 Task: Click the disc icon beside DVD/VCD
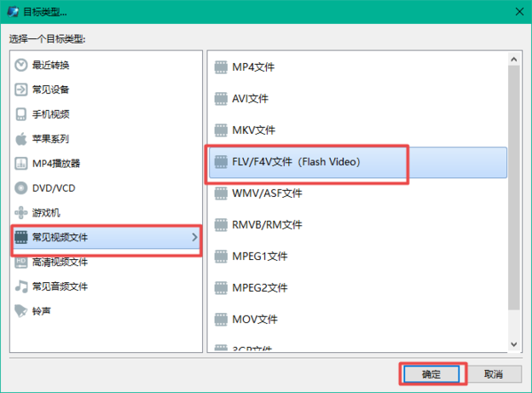click(x=21, y=188)
